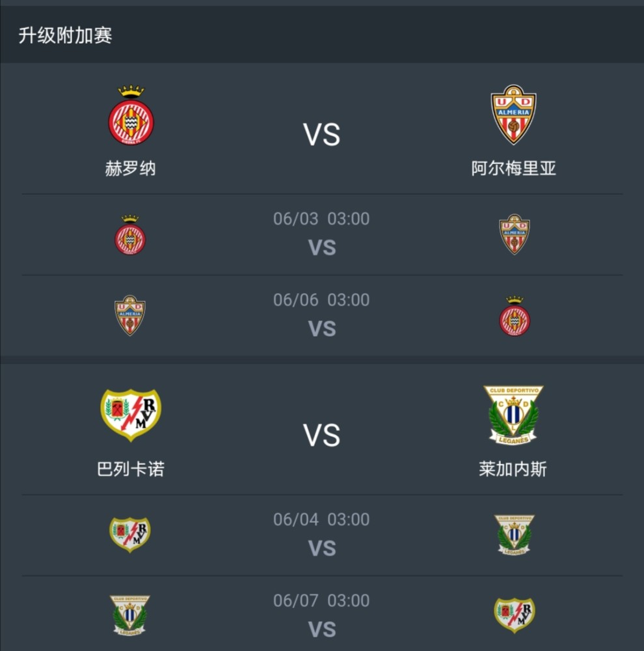Open the 06/04 03:00 match details
Screen dimensions: 644x651
(x=322, y=535)
